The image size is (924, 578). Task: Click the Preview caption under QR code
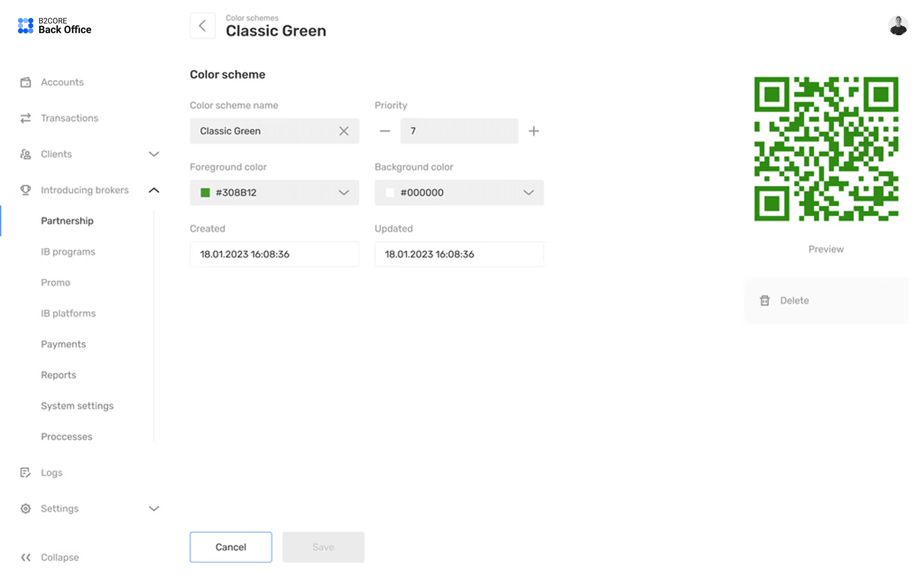(x=826, y=249)
